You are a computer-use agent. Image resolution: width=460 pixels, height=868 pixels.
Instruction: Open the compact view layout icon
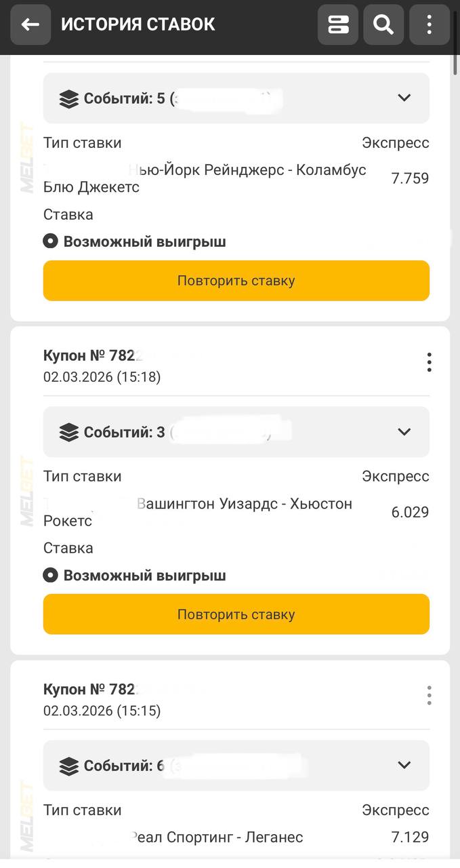[338, 25]
